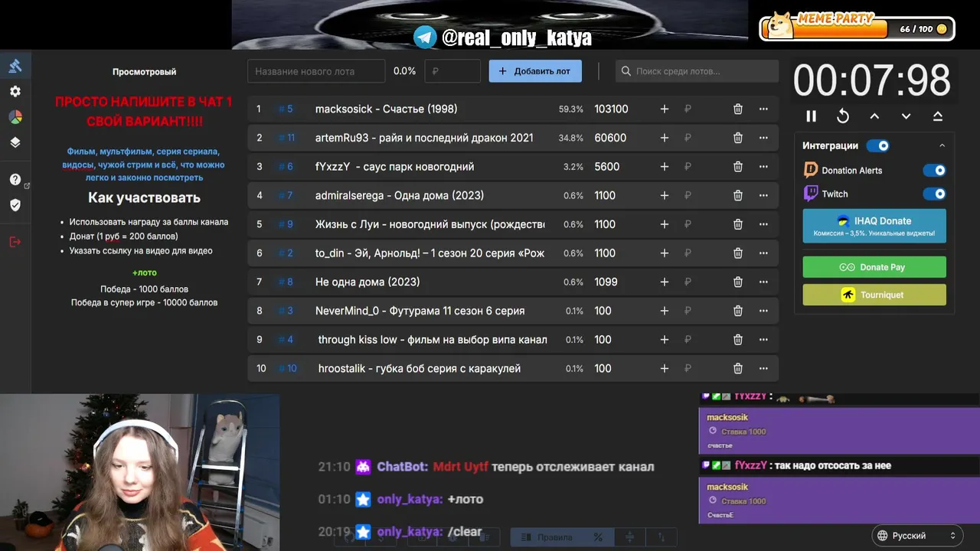Open more options for artemRu93 lot
Screen dimensions: 980x551
(763, 138)
